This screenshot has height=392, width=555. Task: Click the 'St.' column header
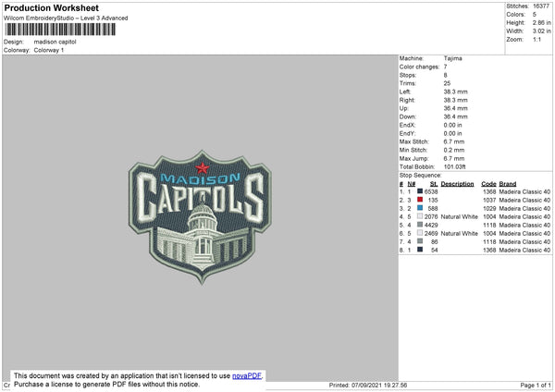click(x=434, y=184)
